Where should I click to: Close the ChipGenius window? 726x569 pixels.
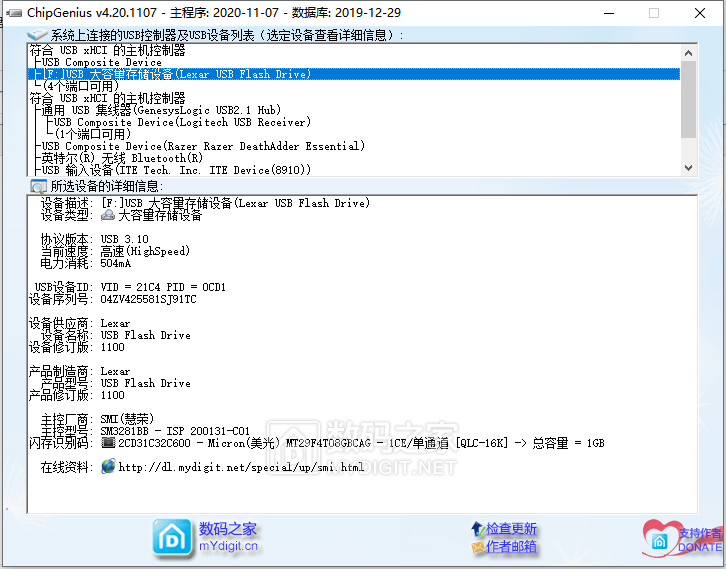click(700, 13)
